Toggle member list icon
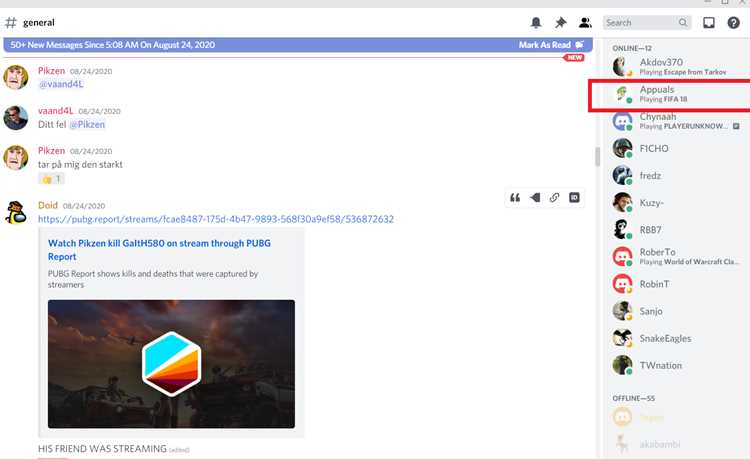Viewport: 750px width, 459px height. [x=585, y=22]
